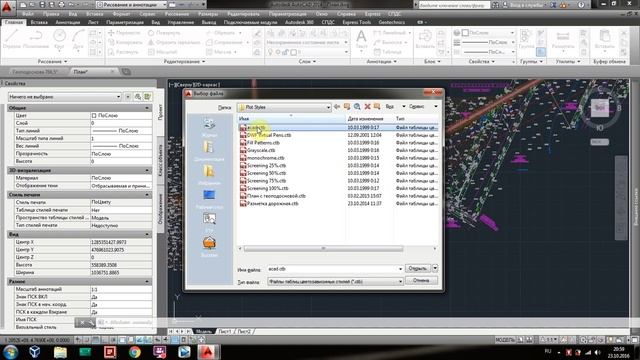The height and width of the screenshot is (360, 640).
Task: Select the Отрезок line tool in ribbon
Action: 11,40
